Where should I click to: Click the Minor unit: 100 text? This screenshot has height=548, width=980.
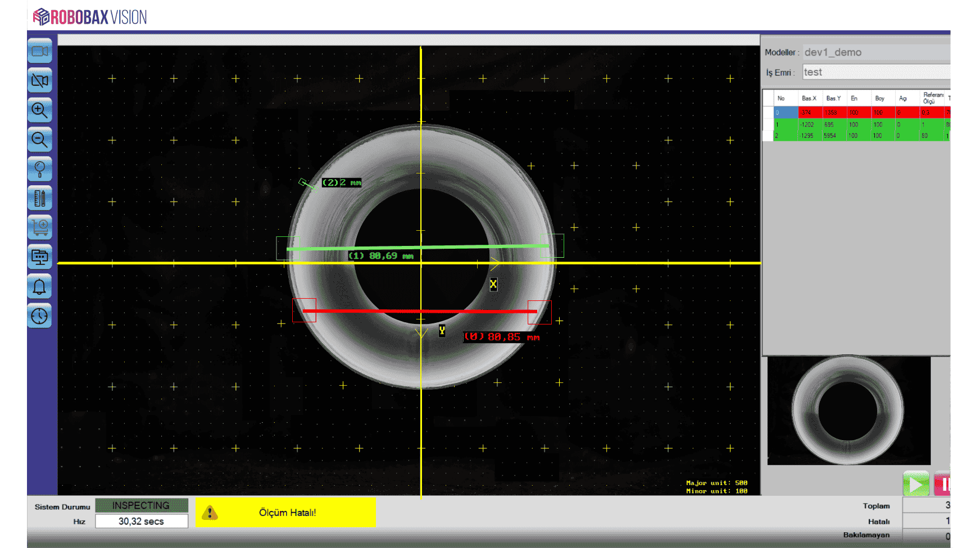click(716, 491)
